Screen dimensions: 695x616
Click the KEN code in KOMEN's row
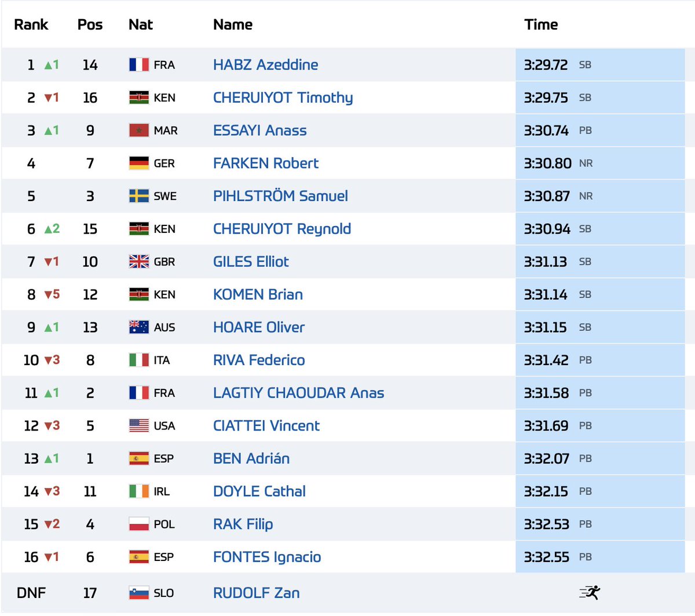[164, 294]
